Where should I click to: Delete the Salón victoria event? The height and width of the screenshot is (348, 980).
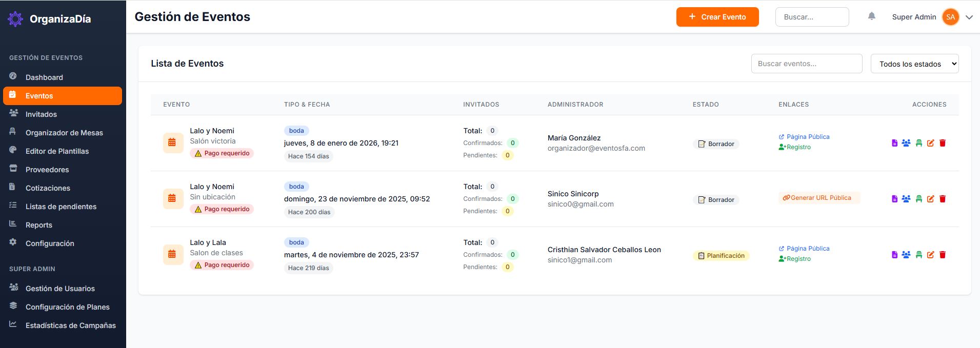pos(943,143)
